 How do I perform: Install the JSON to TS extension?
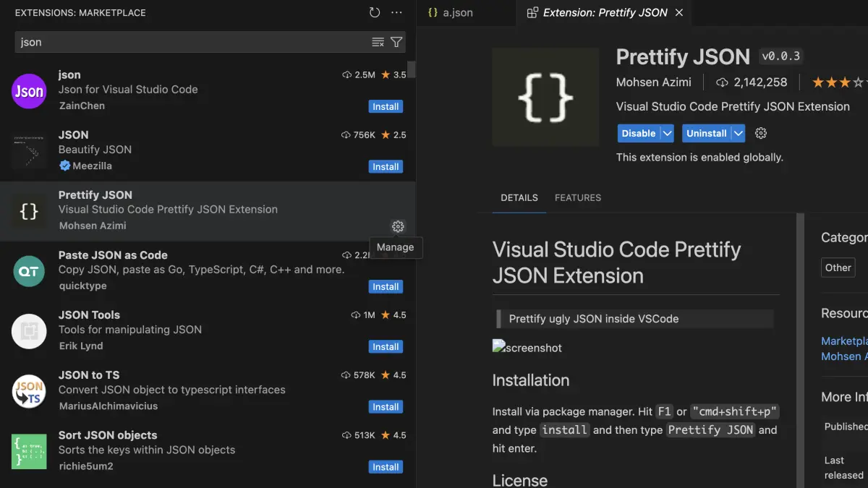point(386,406)
